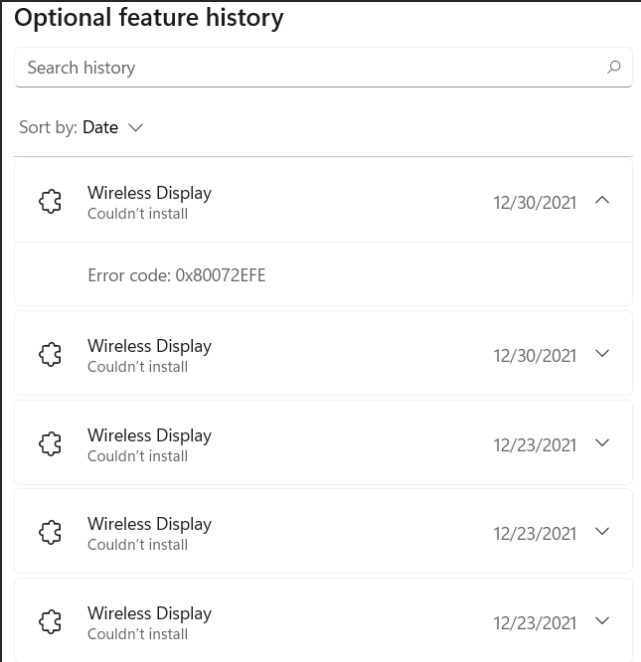Viewport: 641px width, 662px height.
Task: Click the date on the collapsed 12/30/2021 entry
Action: pos(535,355)
